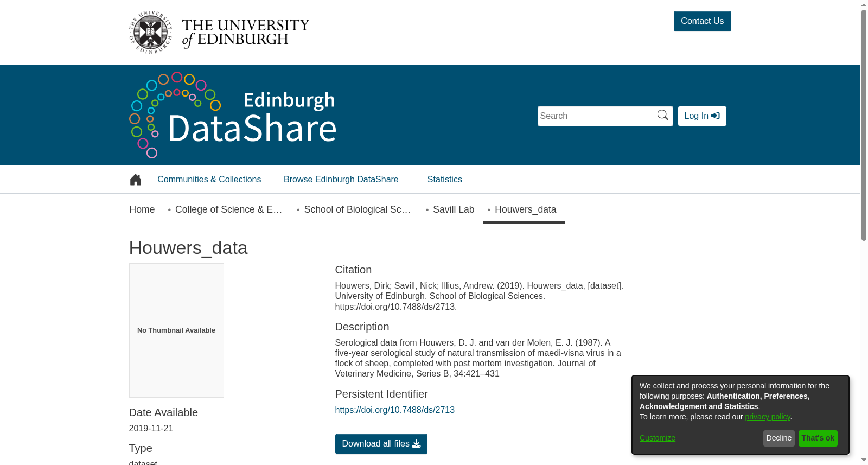This screenshot has width=868, height=465.
Task: Click Customize in cookie notice
Action: coord(657,438)
